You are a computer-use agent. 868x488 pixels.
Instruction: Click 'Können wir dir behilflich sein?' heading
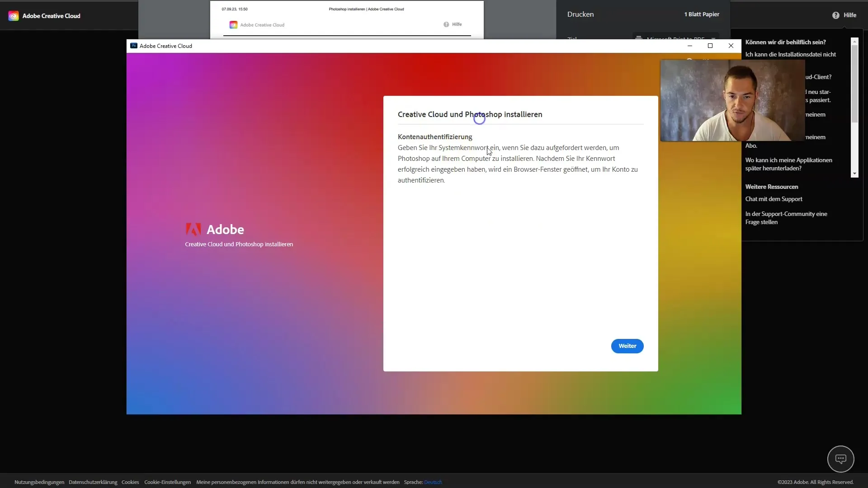click(x=785, y=42)
